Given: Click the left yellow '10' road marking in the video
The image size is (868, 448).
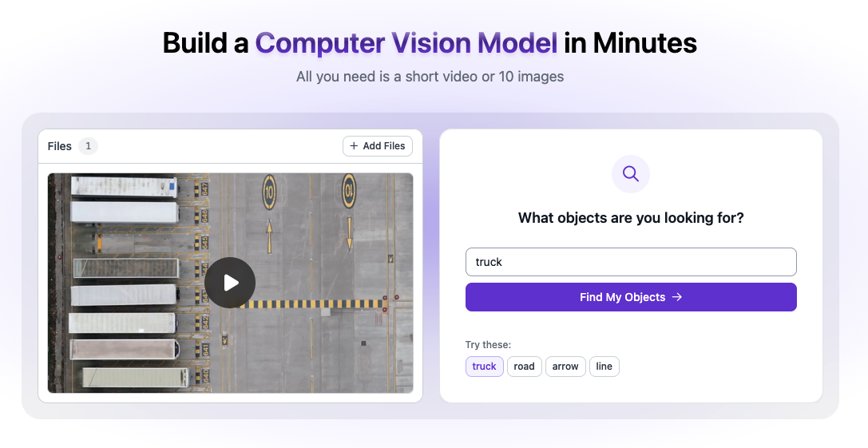Looking at the screenshot, I should coord(269,190).
